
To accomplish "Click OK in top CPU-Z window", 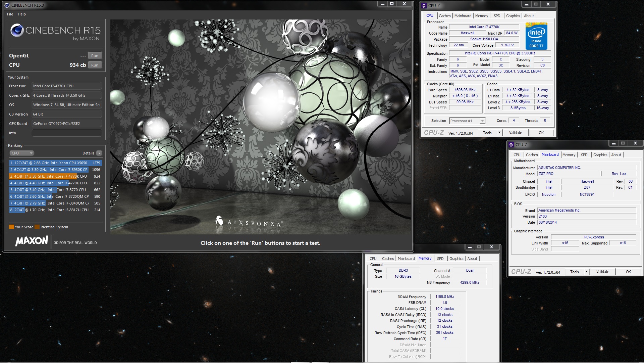I will pos(541,133).
